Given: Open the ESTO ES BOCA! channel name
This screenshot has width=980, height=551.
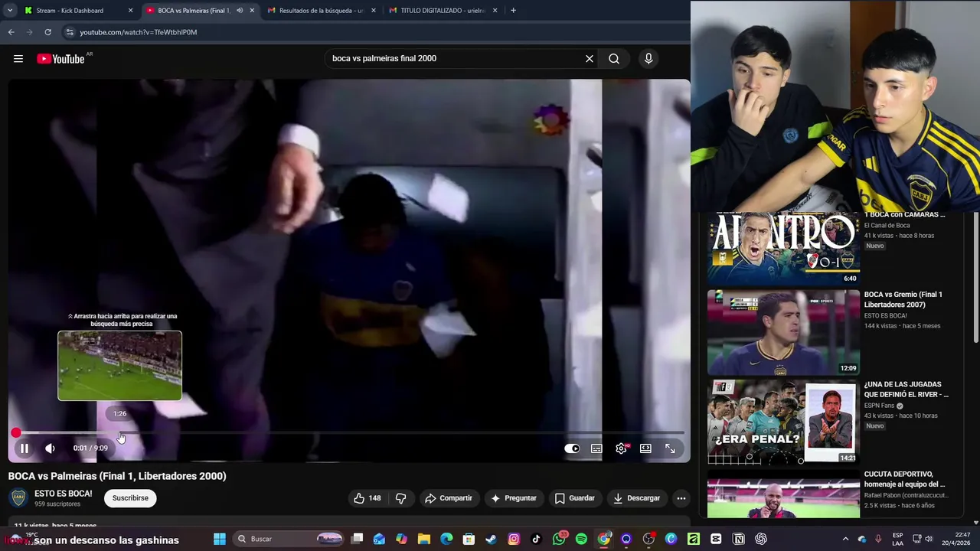Looking at the screenshot, I should [x=64, y=494].
